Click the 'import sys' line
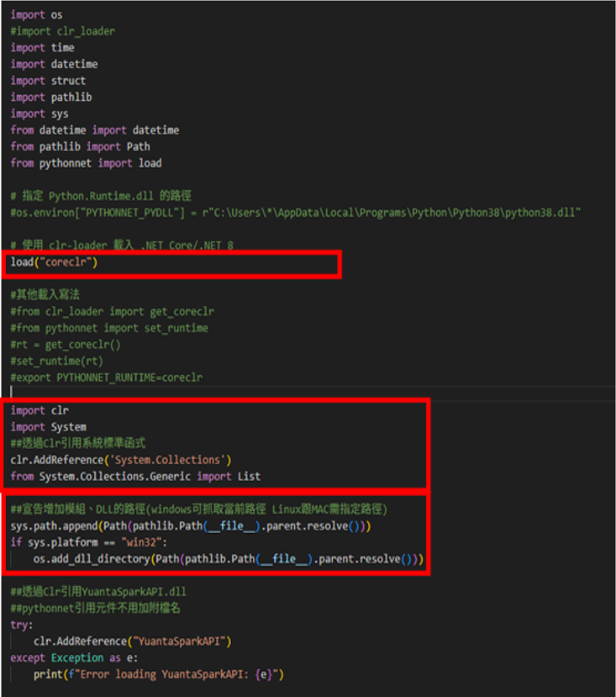The width and height of the screenshot is (616, 697). (39, 114)
